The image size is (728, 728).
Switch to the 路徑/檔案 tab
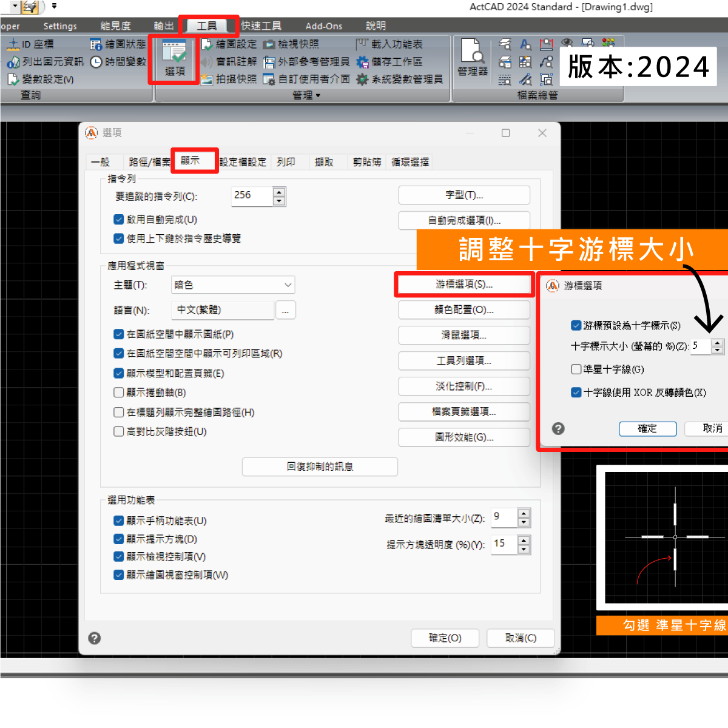pyautogui.click(x=149, y=162)
